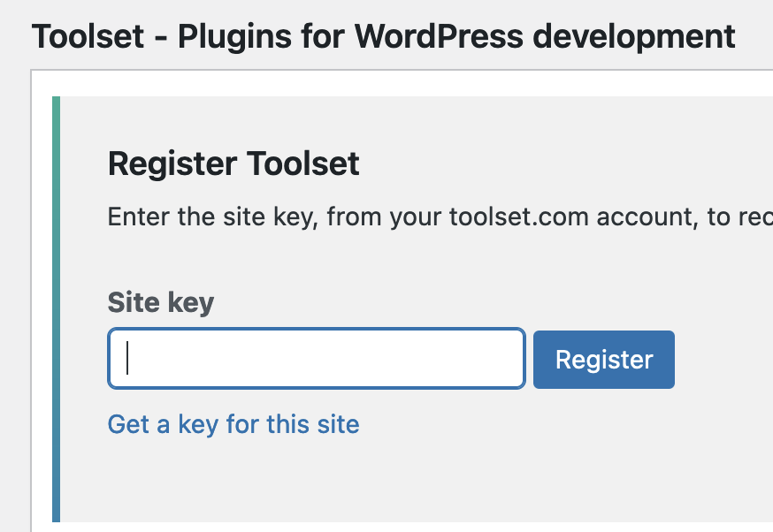Click into the Site key input field

(x=316, y=359)
